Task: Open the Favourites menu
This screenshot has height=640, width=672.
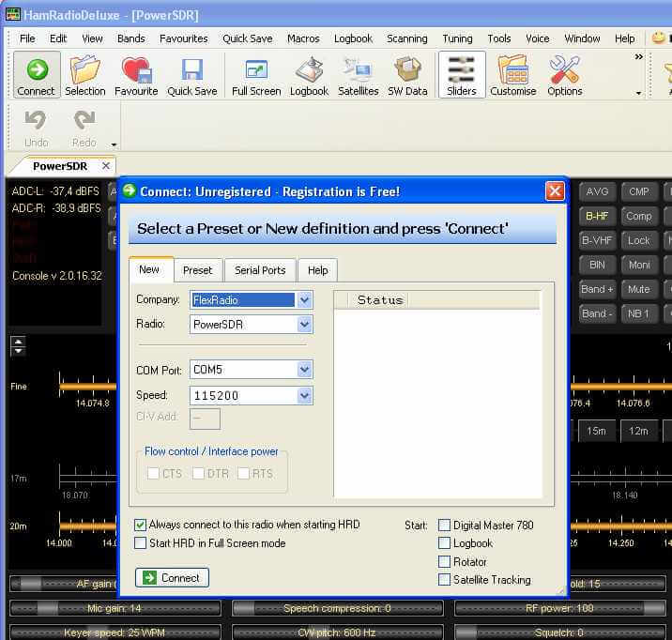Action: point(183,38)
